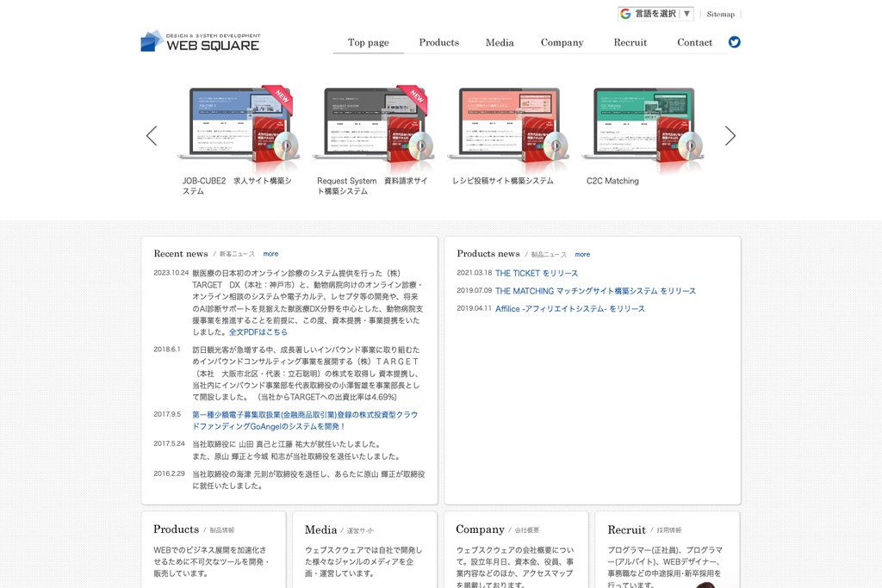Open the Recruit 採用情報 card heading
Image resolution: width=882 pixels, height=588 pixels.
[x=644, y=529]
